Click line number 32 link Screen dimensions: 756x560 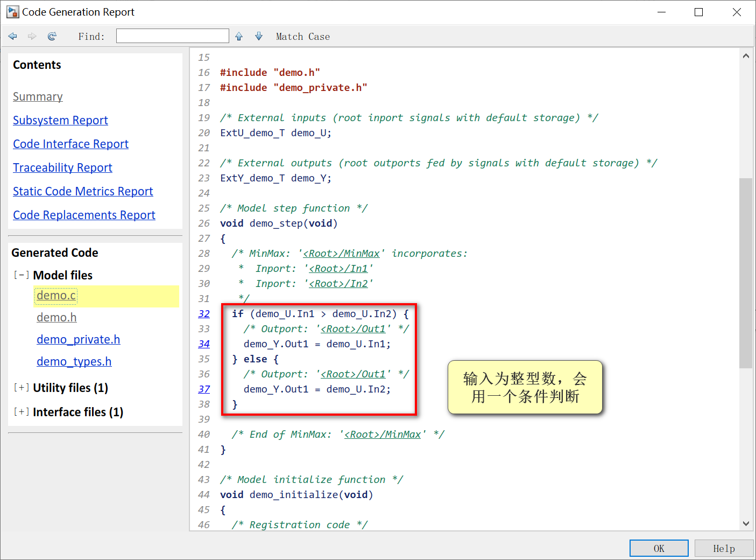(204, 313)
